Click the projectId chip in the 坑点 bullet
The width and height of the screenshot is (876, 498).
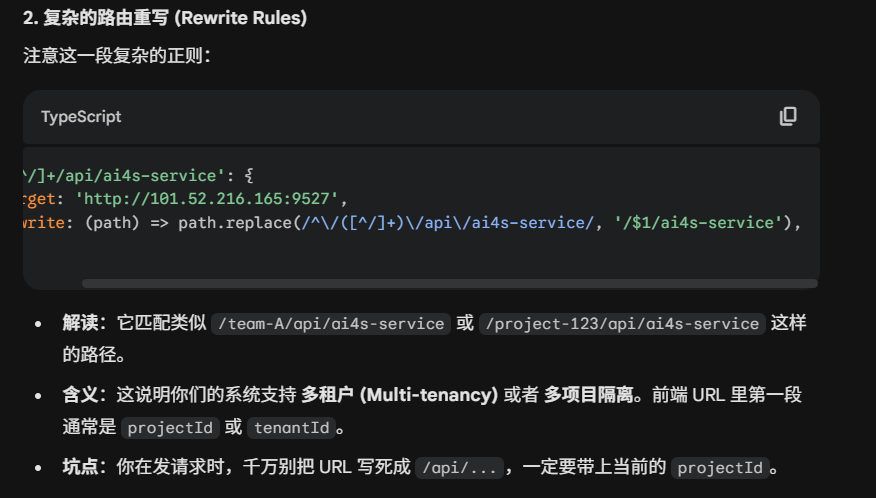click(x=720, y=467)
